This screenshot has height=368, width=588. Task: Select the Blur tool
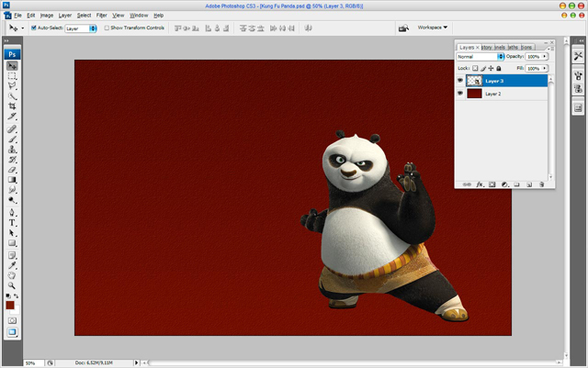click(x=12, y=190)
